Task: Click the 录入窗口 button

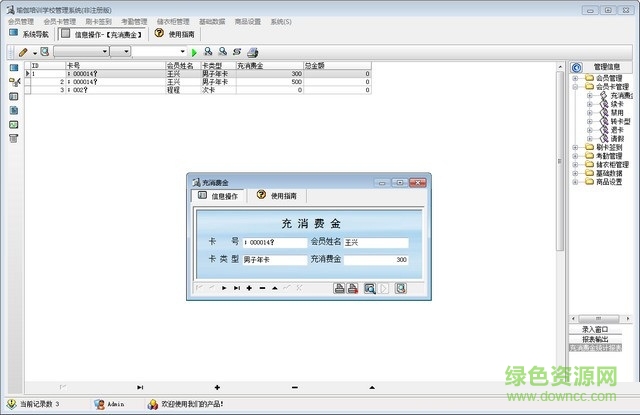Action: click(x=595, y=329)
